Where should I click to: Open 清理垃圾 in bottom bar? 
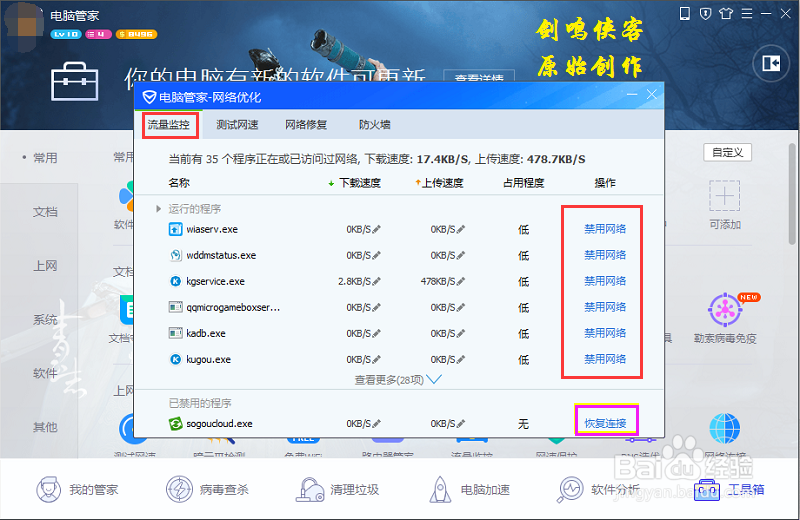337,489
